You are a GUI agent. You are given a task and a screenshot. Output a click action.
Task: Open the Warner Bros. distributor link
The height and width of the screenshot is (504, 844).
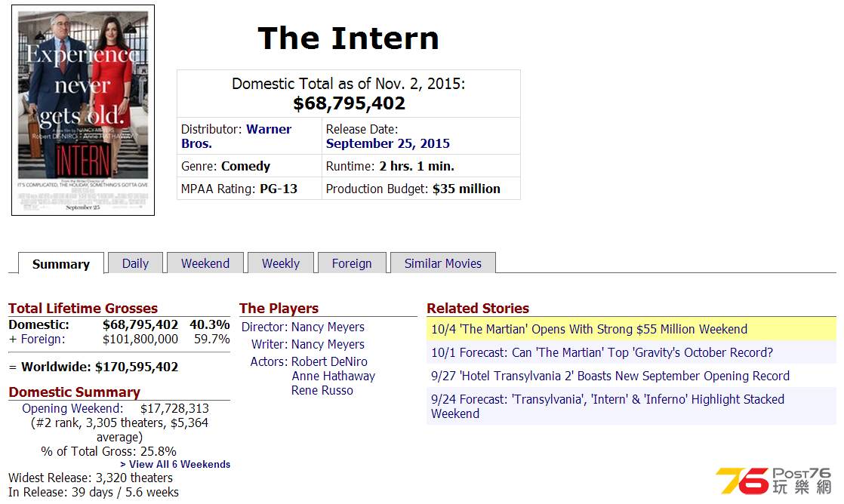coord(236,136)
